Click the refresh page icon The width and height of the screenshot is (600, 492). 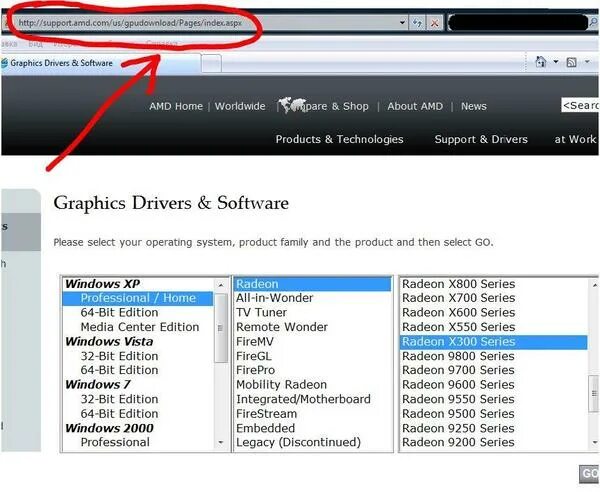417,23
